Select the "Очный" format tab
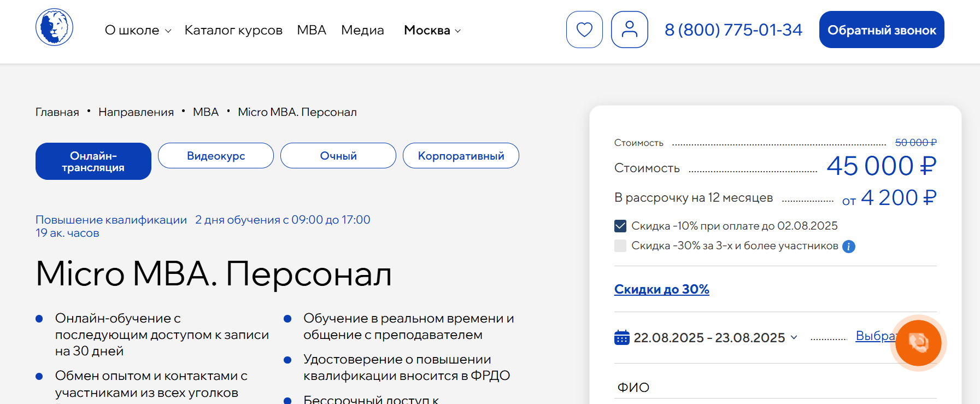This screenshot has width=980, height=404. pyautogui.click(x=338, y=156)
